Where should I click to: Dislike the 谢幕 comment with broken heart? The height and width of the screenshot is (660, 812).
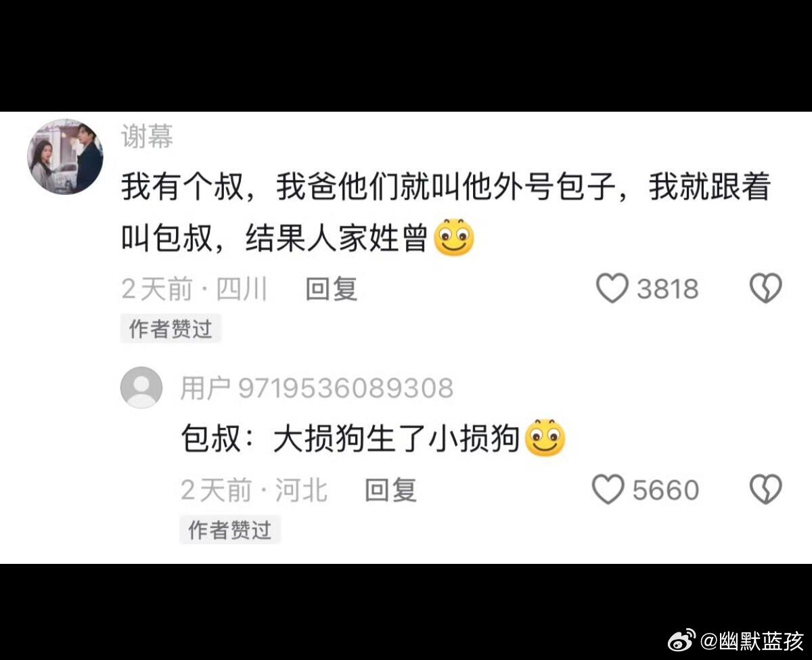point(765,288)
